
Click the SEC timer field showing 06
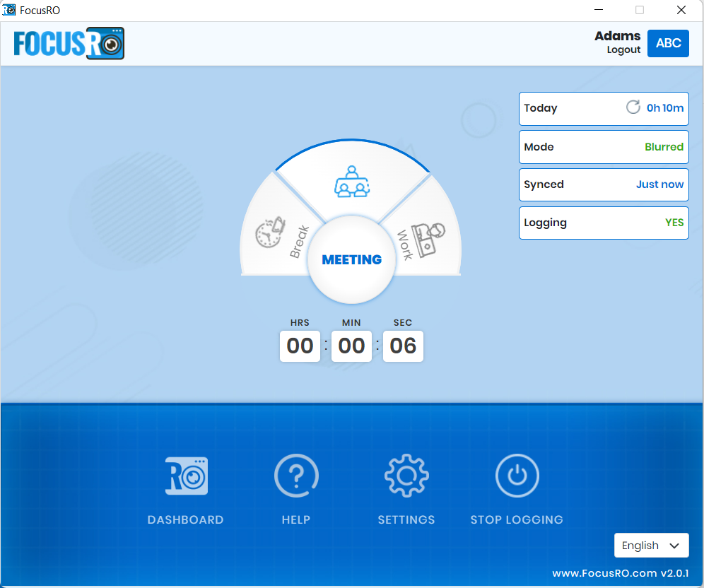click(x=403, y=346)
